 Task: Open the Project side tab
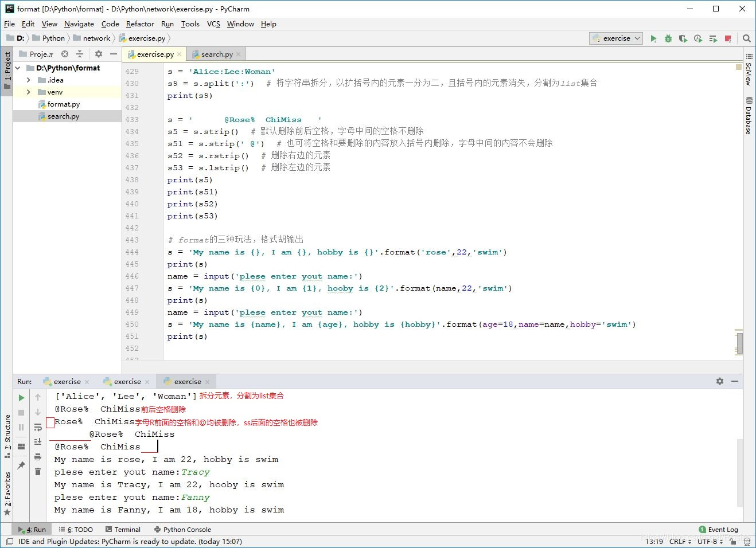pos(7,71)
